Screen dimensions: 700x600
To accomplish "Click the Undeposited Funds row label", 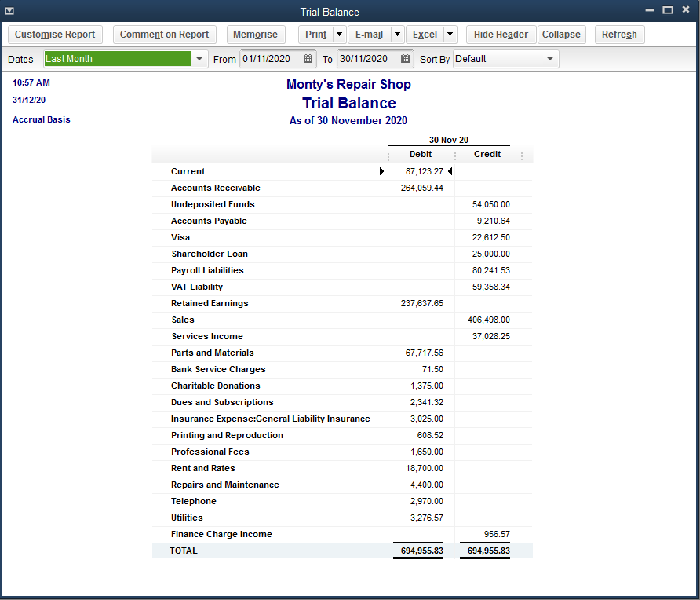I will (213, 205).
